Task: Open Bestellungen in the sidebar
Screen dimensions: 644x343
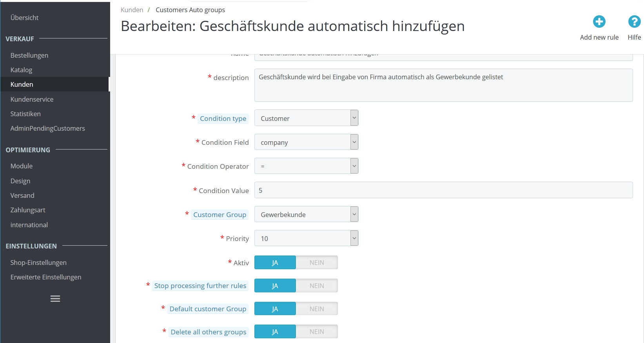Action: [29, 55]
